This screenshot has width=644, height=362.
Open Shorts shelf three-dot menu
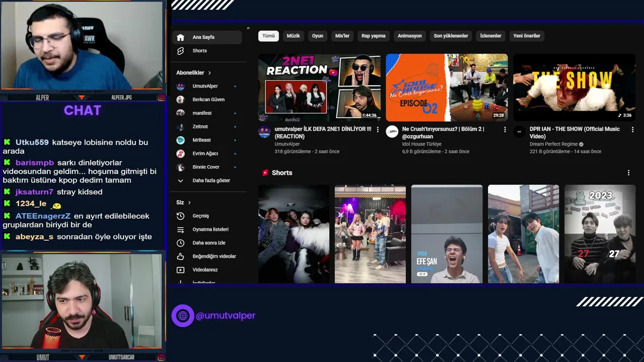(628, 173)
